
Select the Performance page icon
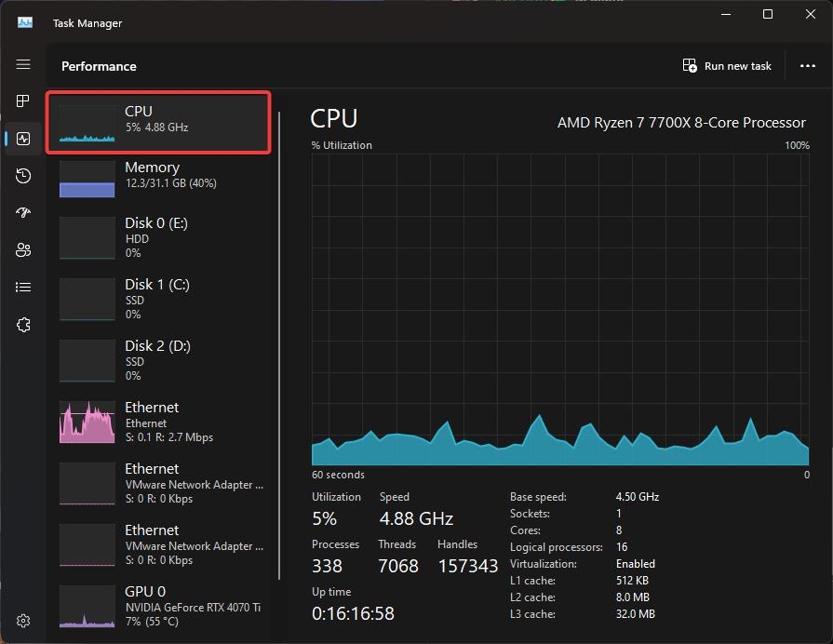tap(23, 139)
